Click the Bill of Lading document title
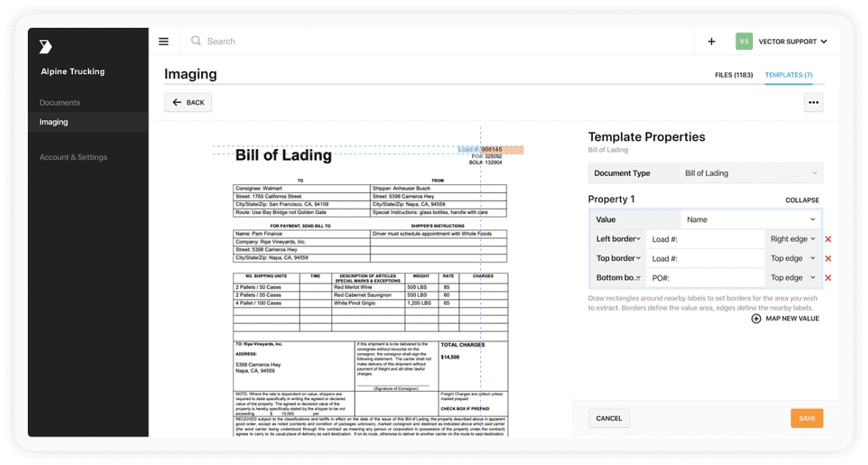This screenshot has height=465, width=868. (283, 156)
